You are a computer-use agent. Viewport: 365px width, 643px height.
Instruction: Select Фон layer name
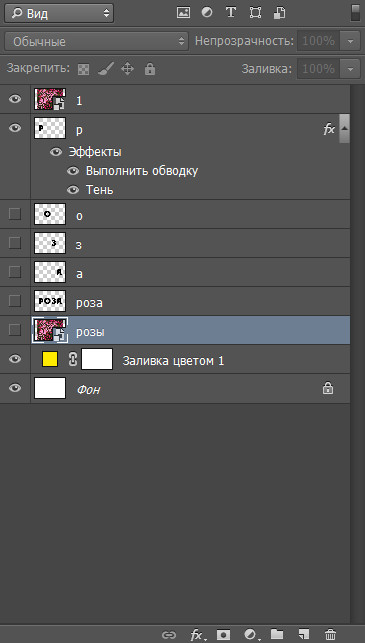click(x=88, y=390)
